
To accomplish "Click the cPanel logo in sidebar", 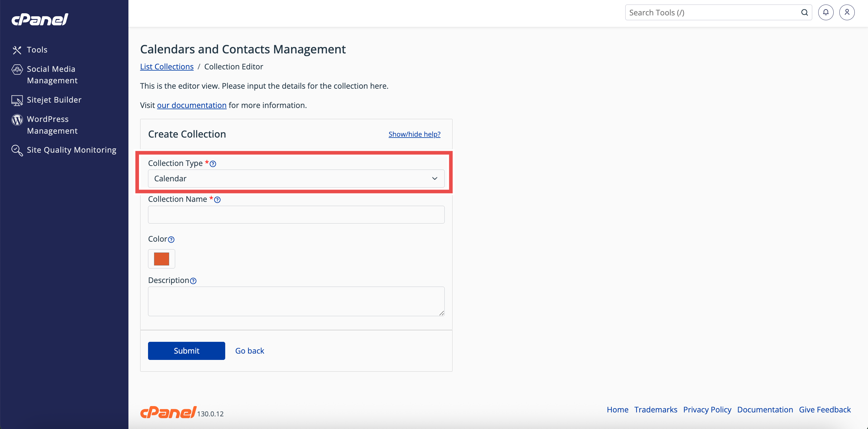I will point(40,19).
